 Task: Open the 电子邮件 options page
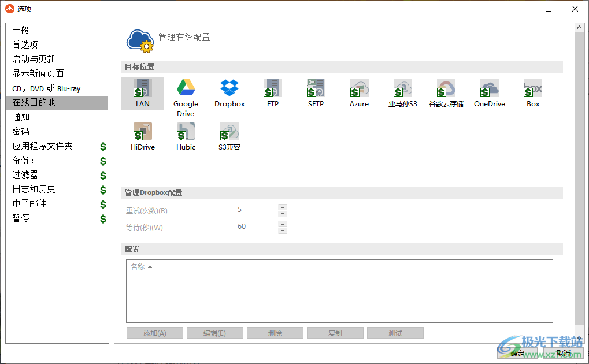coord(57,203)
